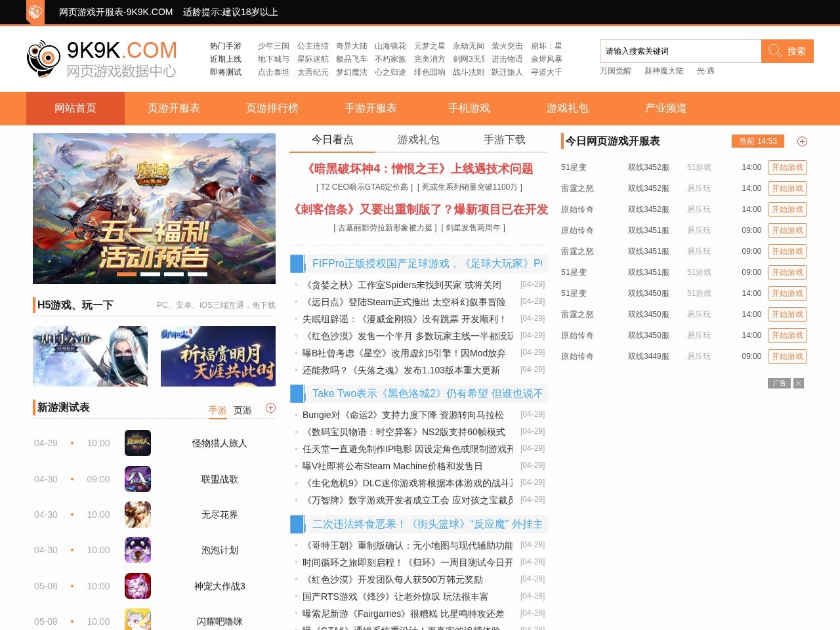840x630 pixels.
Task: Start game for 51星变 双线3450服
Action: click(x=787, y=293)
